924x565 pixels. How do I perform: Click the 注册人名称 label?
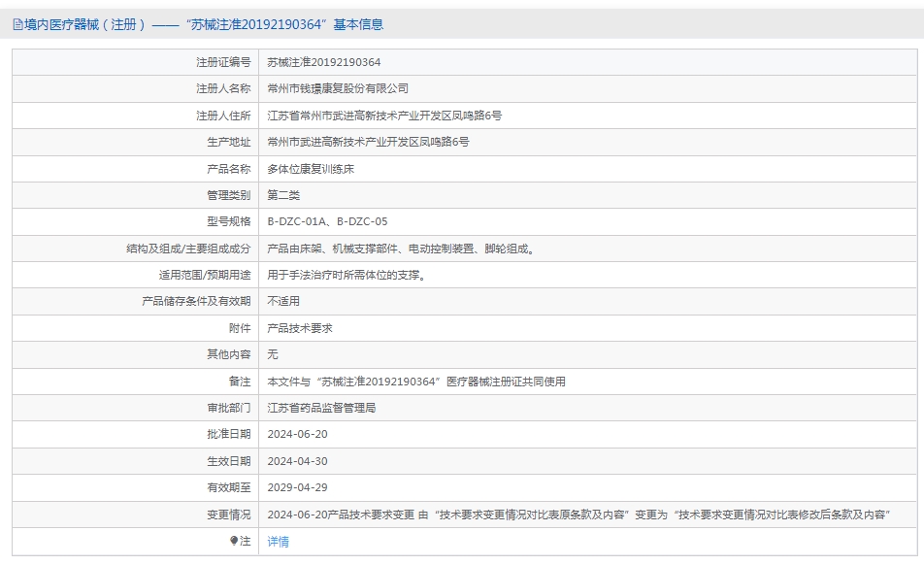pos(223,89)
